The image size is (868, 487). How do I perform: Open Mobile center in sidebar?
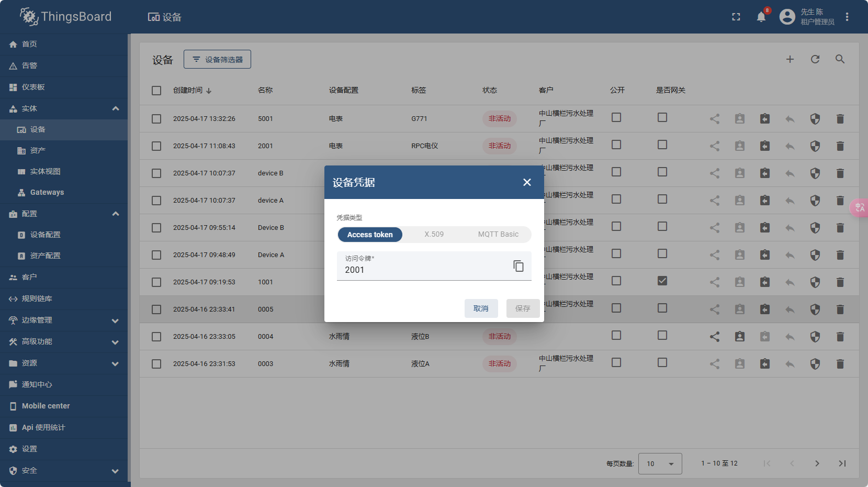tap(64, 406)
